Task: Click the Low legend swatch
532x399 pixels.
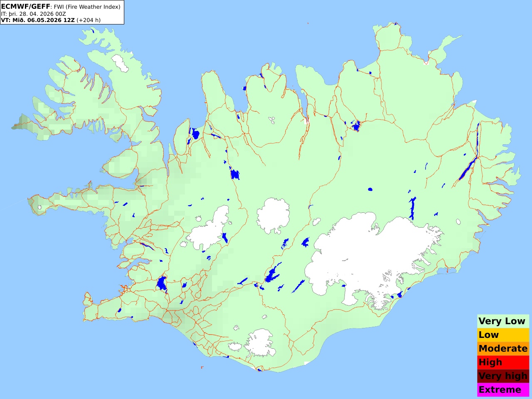Action: pyautogui.click(x=503, y=335)
